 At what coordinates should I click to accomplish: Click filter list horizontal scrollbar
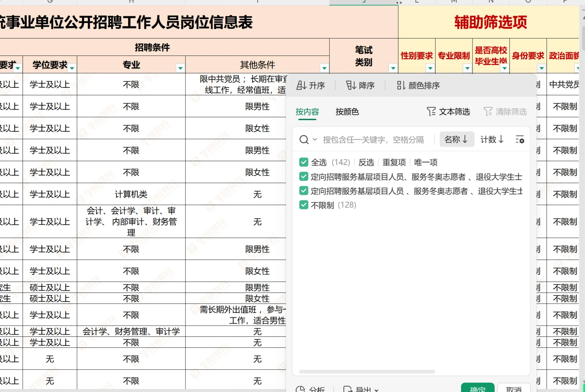click(x=367, y=372)
